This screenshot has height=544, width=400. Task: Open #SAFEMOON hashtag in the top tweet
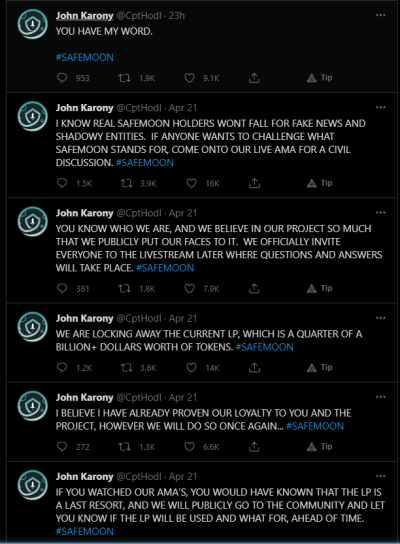(x=85, y=57)
